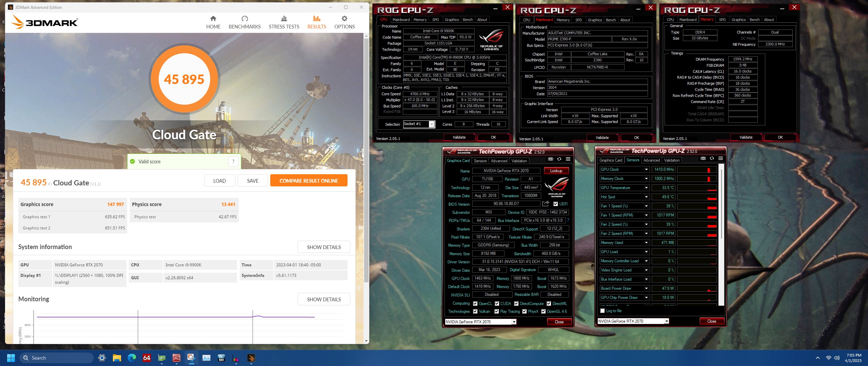Click BIOS version share/export icon in GPU-Z
868x366 pixels.
pyautogui.click(x=546, y=204)
